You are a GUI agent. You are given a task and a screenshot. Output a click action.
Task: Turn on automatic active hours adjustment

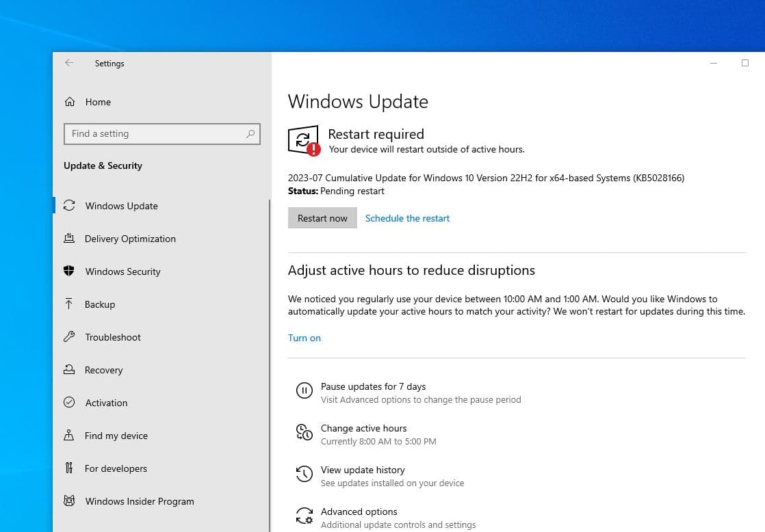[304, 338]
